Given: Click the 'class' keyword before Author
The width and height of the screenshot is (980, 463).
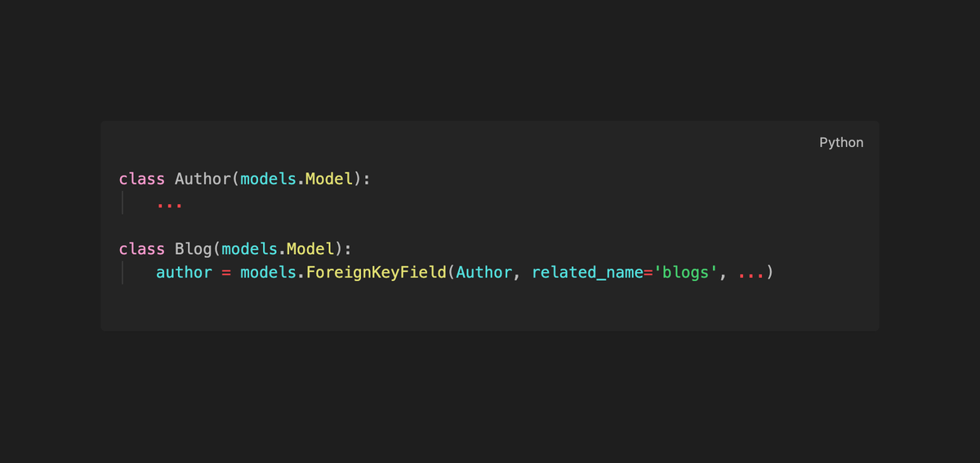Looking at the screenshot, I should [x=142, y=179].
